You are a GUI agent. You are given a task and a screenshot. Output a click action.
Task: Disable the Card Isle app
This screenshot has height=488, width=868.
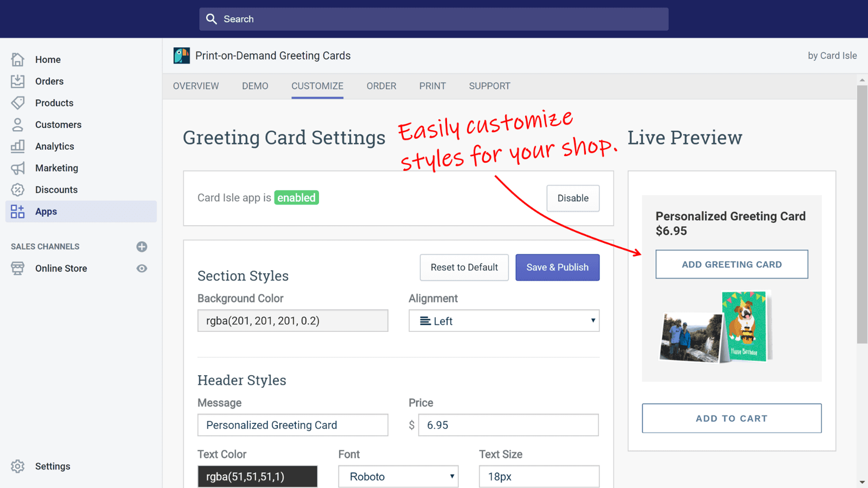573,198
